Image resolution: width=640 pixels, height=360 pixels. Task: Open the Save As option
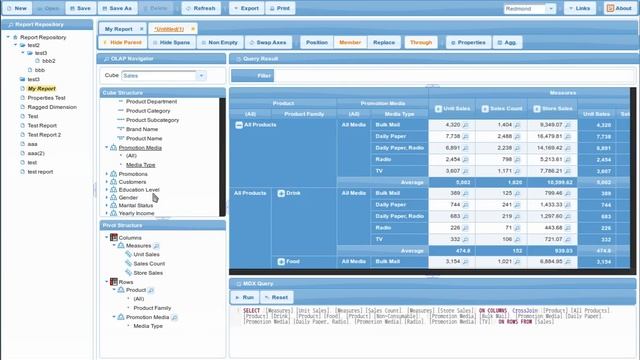(x=117, y=8)
